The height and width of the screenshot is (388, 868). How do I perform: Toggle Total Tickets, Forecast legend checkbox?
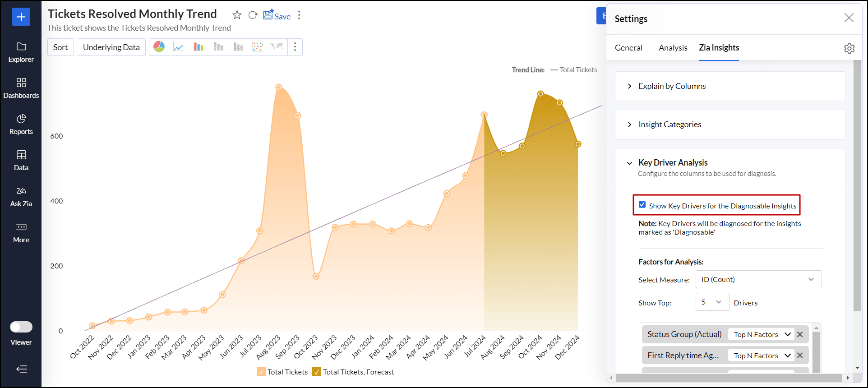pos(317,372)
